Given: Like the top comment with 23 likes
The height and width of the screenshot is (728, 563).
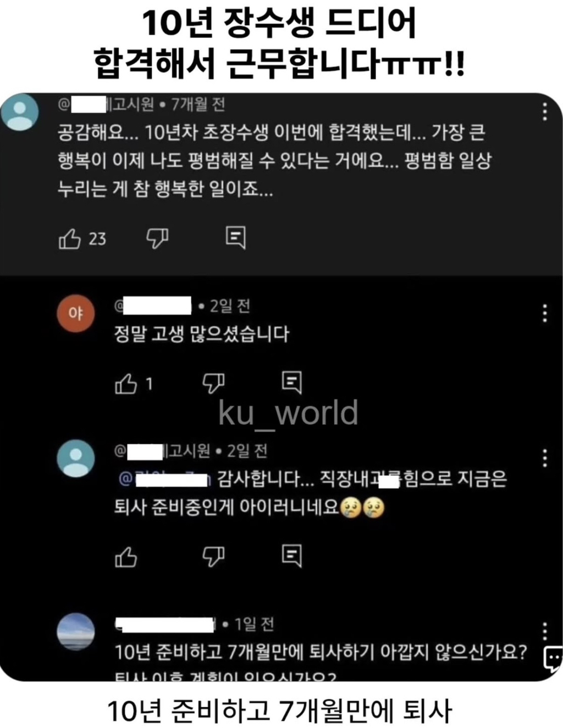Looking at the screenshot, I should point(70,238).
